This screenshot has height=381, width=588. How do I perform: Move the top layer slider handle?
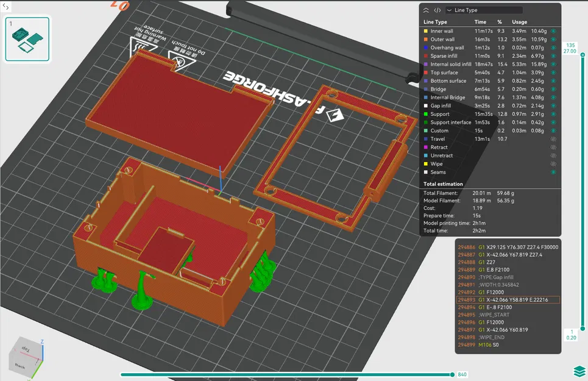click(583, 55)
